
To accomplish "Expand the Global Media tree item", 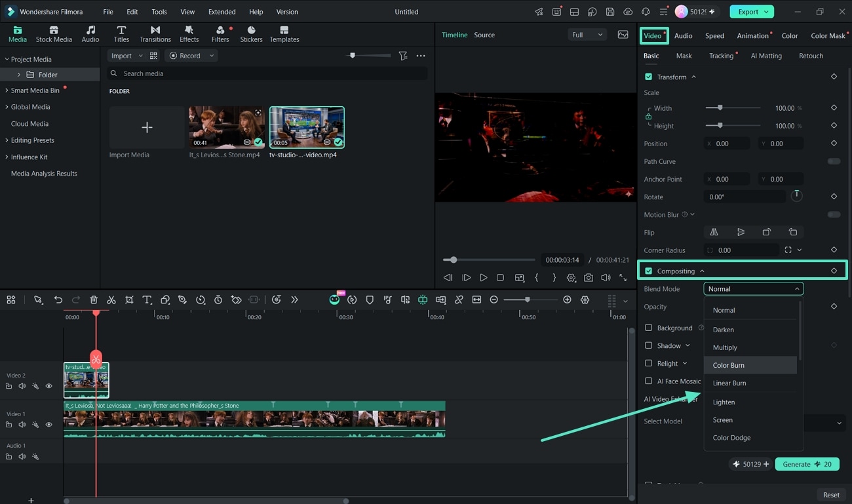I will [x=7, y=107].
